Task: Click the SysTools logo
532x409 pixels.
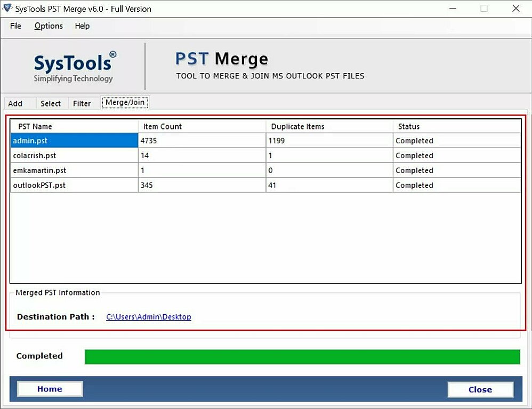Action: coord(73,64)
